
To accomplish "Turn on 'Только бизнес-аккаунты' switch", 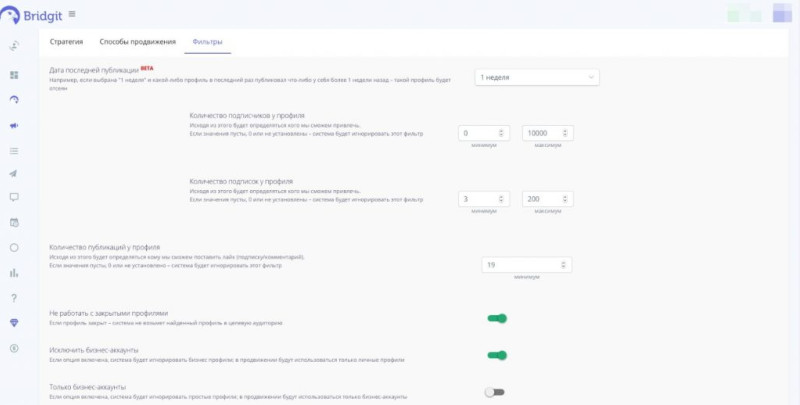I will (x=494, y=392).
